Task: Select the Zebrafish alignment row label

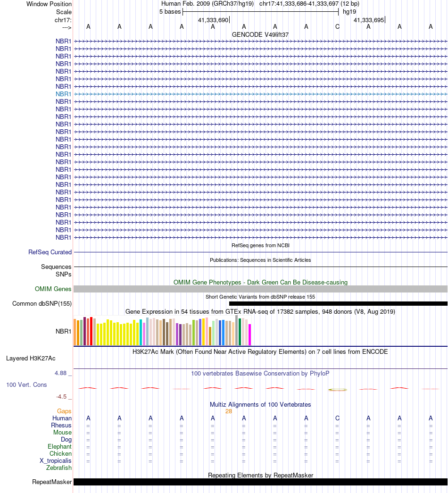Action: coord(59,468)
